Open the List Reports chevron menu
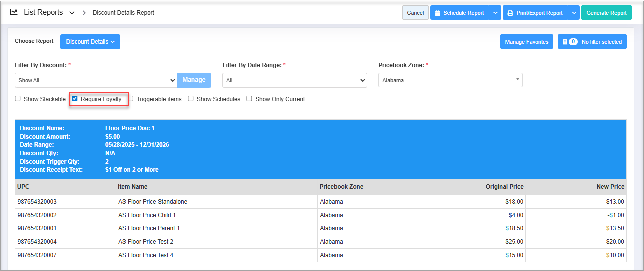644x271 pixels. pos(72,13)
